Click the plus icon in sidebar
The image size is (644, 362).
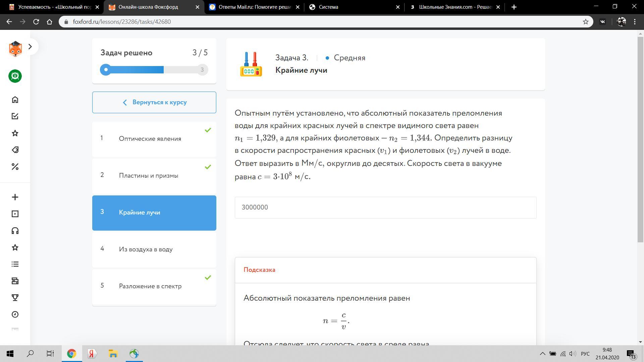(15, 197)
